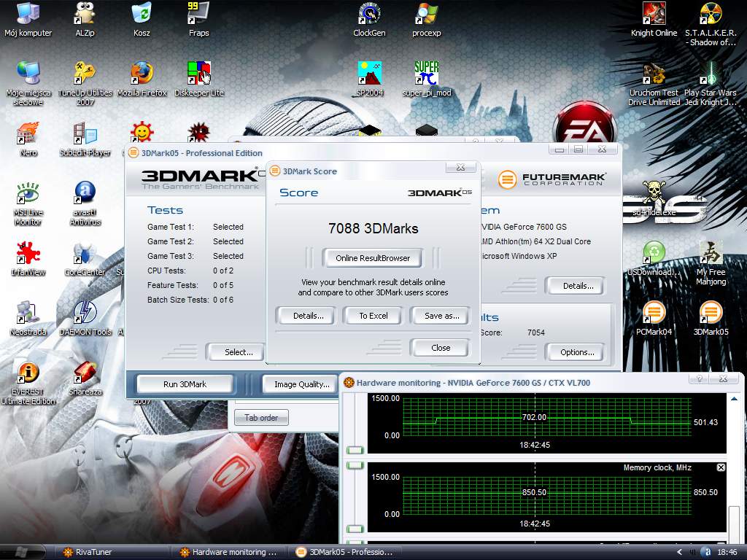This screenshot has height=560, width=747.
Task: Click the 7088 3DMarks score text
Action: [x=373, y=228]
